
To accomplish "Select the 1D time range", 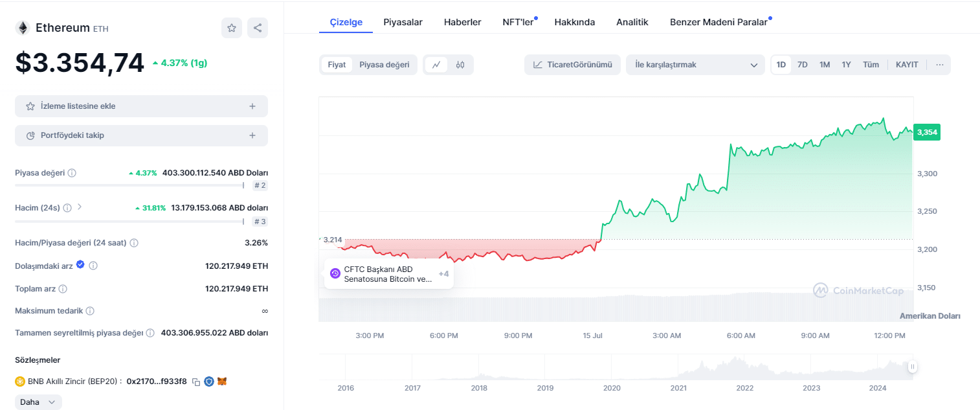I will tap(781, 65).
